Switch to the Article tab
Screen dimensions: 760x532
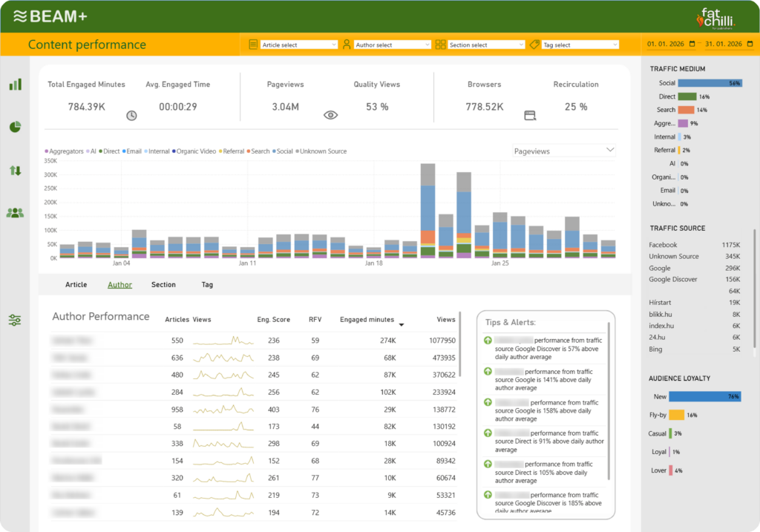tap(76, 285)
